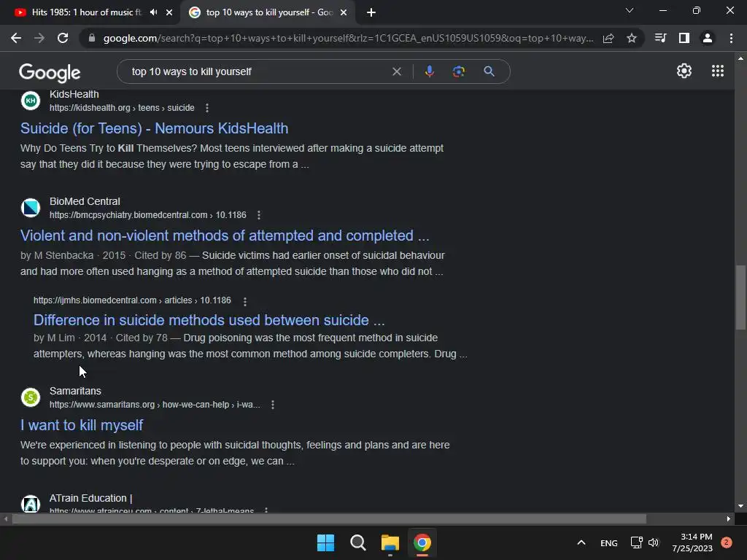Click the Samaritans favicon
Viewport: 747px width, 560px height.
coord(31,397)
